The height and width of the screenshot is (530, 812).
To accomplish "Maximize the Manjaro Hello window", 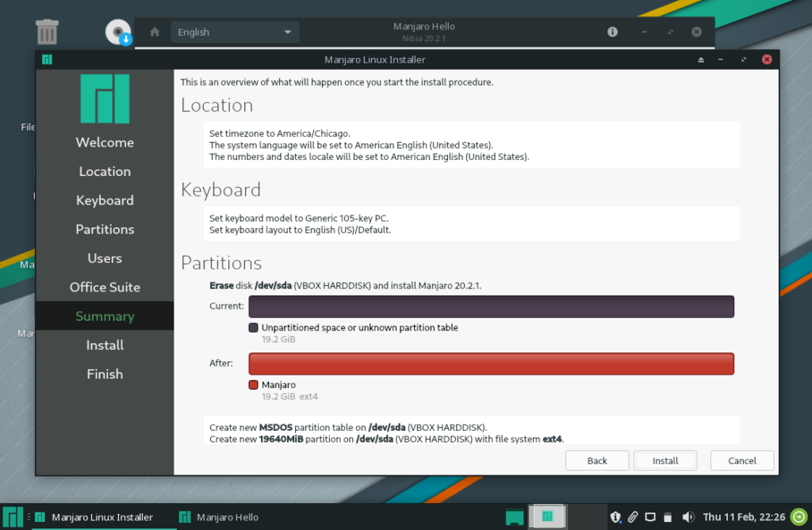I will click(x=671, y=32).
